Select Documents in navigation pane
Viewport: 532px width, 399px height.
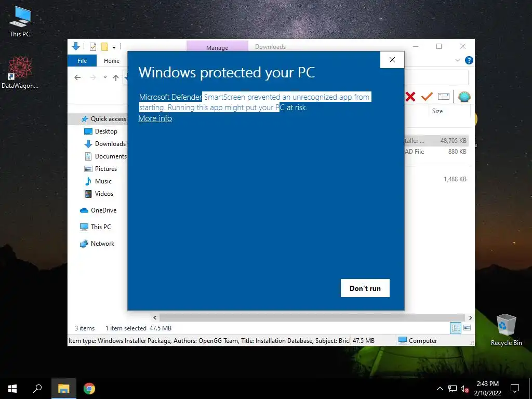tap(105, 156)
